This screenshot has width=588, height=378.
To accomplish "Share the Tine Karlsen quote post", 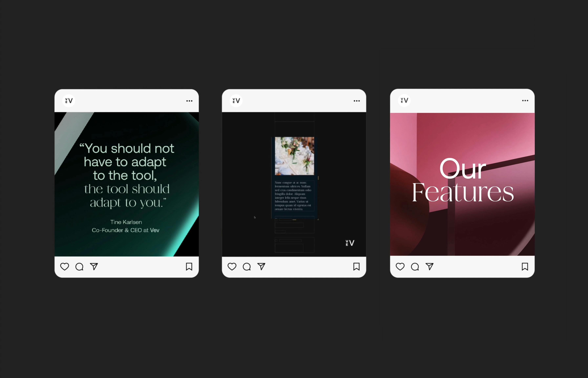I will click(94, 267).
